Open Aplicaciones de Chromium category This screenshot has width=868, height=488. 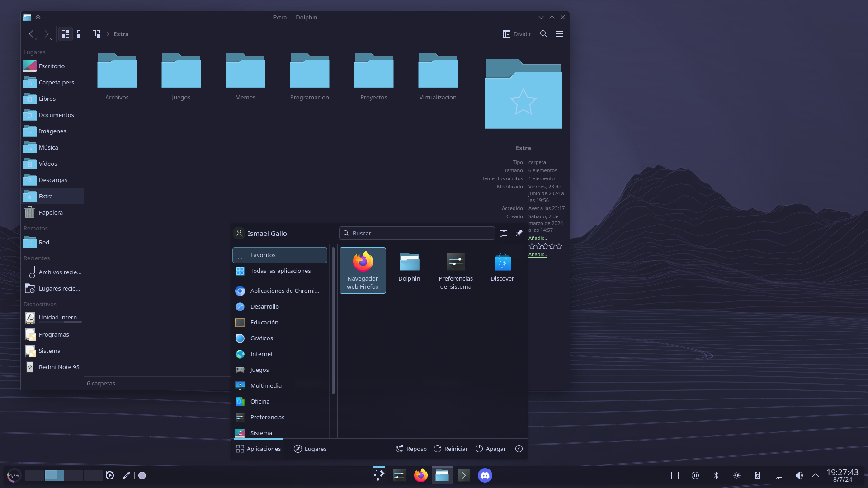pyautogui.click(x=280, y=291)
